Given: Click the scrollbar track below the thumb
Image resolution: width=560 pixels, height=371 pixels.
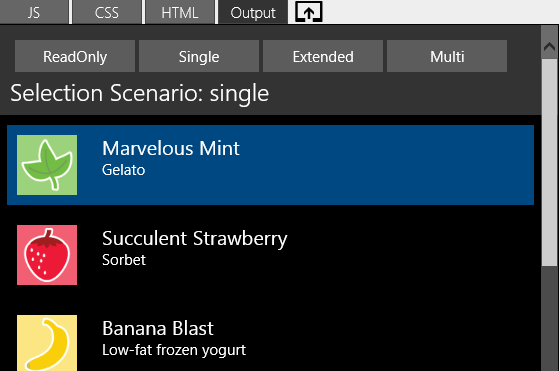Looking at the screenshot, I should click(x=549, y=319).
